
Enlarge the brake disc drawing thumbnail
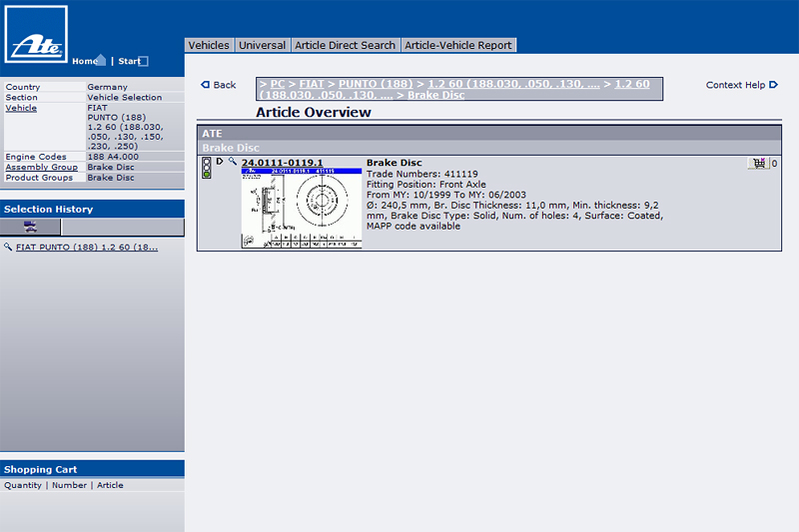301,208
